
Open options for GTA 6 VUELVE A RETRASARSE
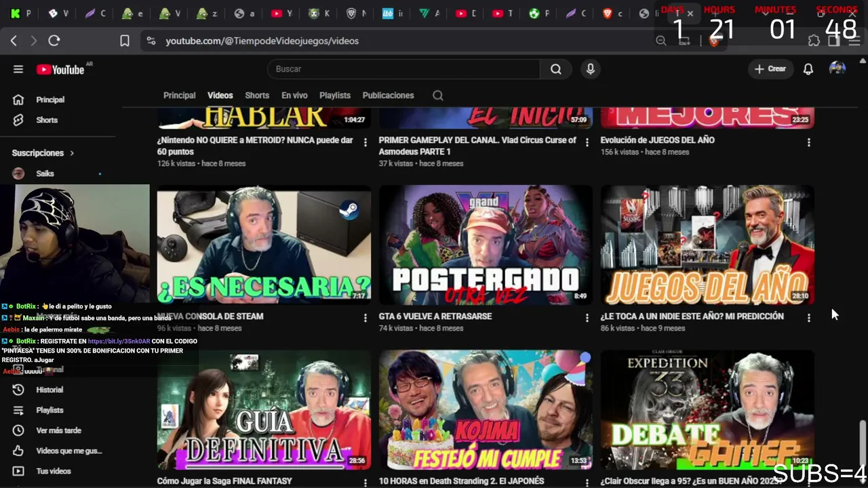pos(587,317)
